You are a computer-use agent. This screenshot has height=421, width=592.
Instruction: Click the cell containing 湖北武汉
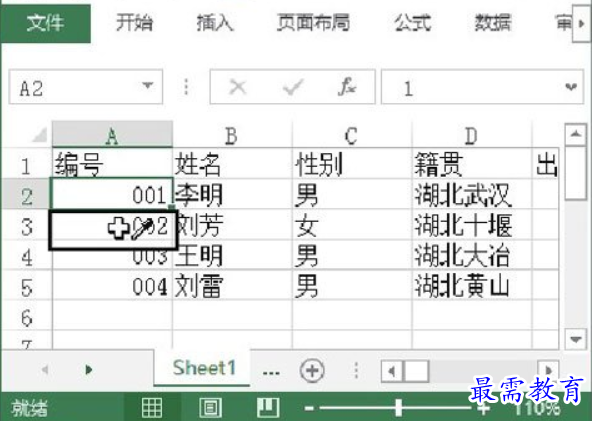(x=472, y=194)
